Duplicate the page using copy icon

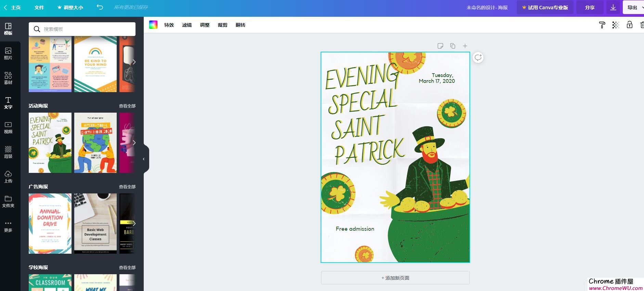click(x=452, y=46)
